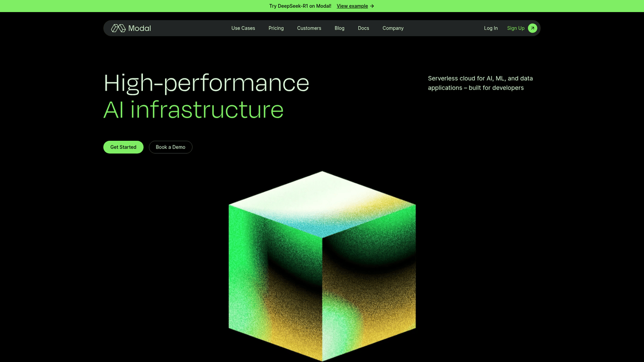Screen dimensions: 644x362
Task: Open the Docs page
Action: [363, 28]
